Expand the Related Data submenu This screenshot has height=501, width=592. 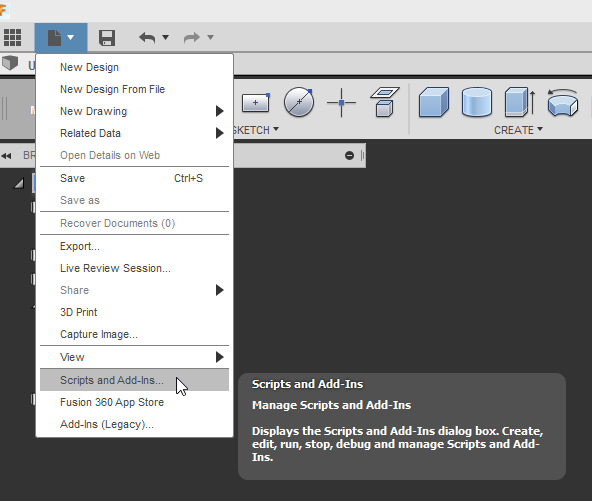click(x=134, y=133)
